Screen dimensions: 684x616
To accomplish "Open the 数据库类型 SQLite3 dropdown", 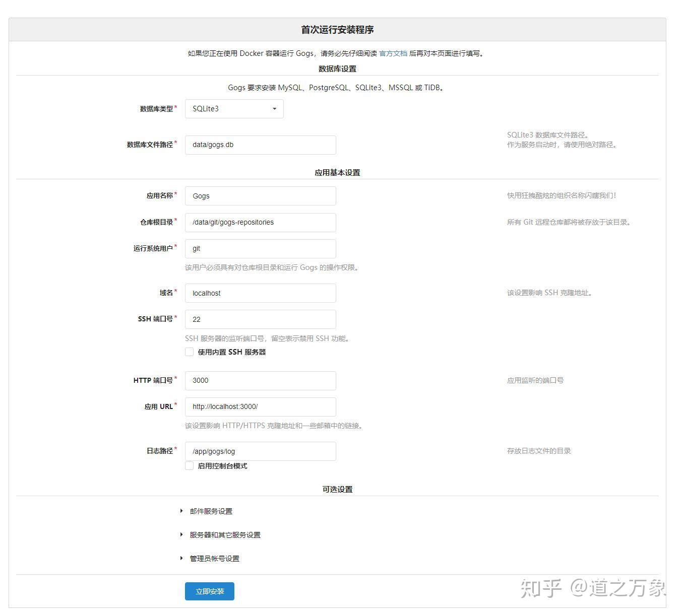I will pyautogui.click(x=234, y=109).
